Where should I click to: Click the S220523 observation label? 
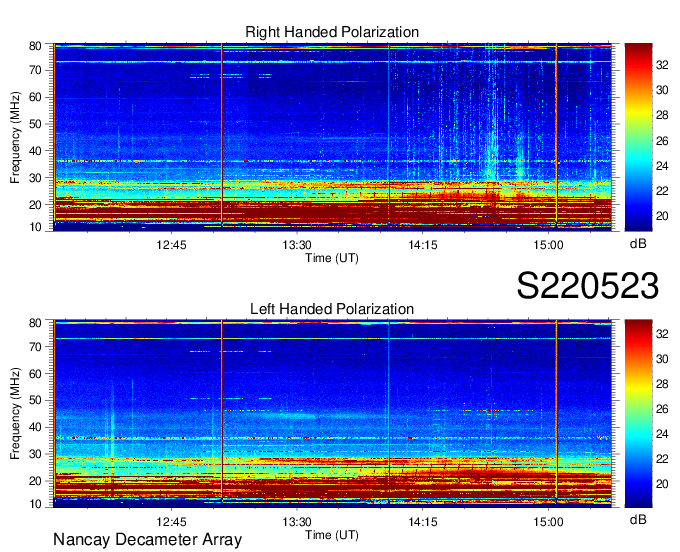[x=588, y=286]
